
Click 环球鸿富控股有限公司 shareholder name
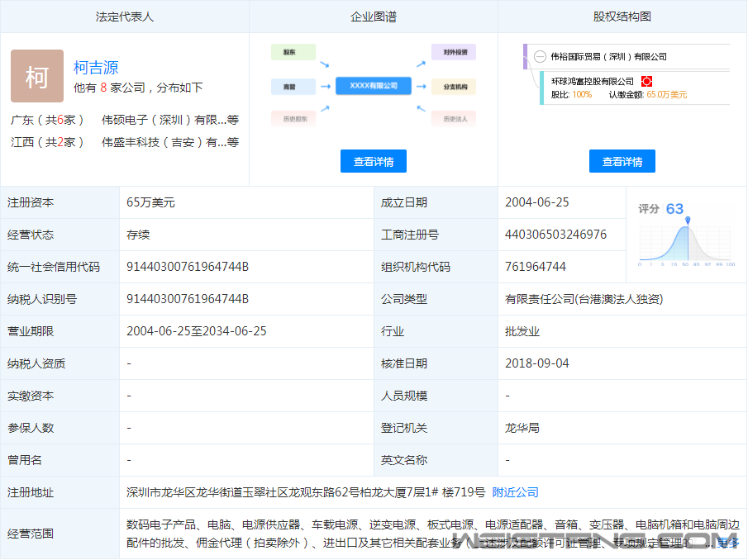click(593, 81)
